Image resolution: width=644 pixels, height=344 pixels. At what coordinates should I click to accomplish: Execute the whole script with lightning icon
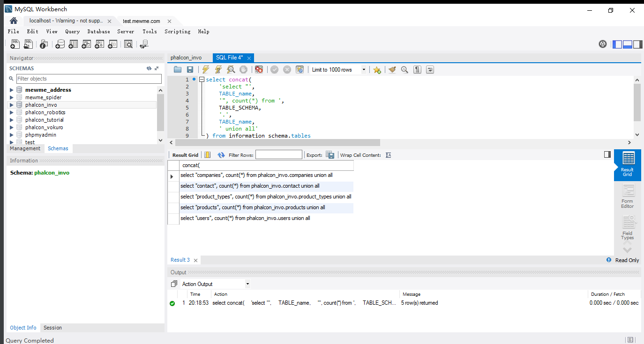click(x=206, y=70)
